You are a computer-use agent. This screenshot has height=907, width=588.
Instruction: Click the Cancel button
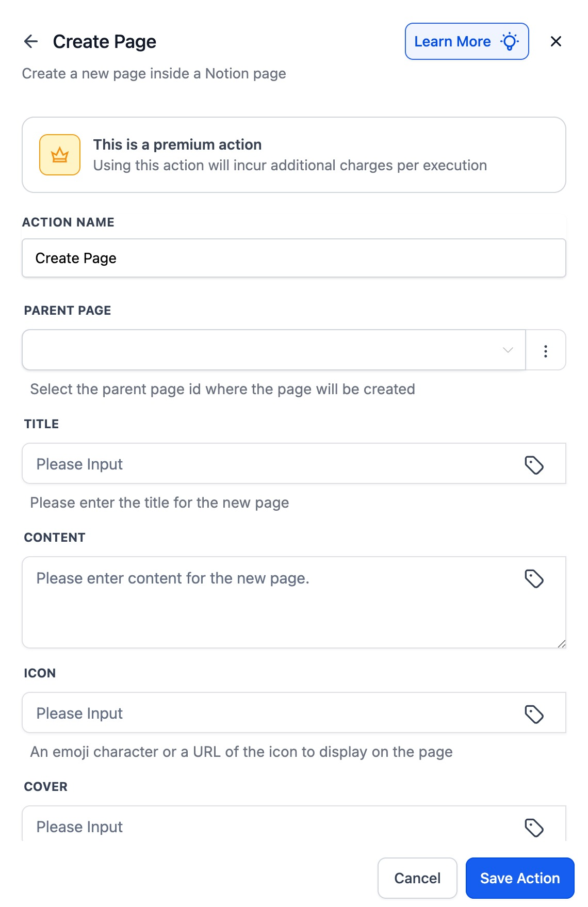(417, 878)
